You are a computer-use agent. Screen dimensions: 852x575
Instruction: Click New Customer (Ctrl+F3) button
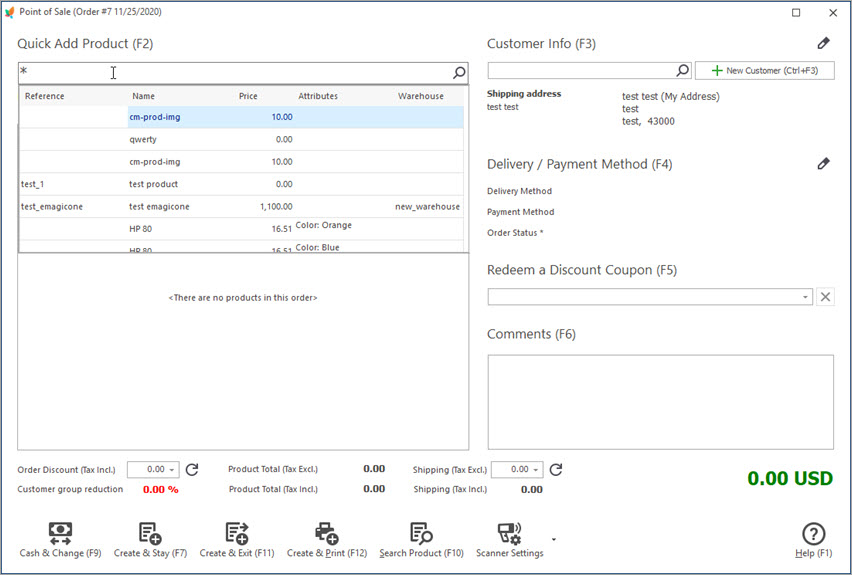pos(765,70)
